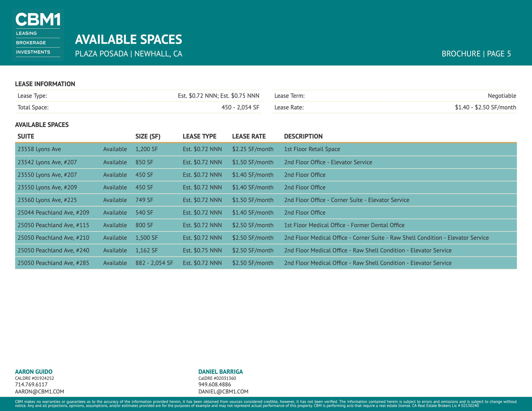532x411 pixels.
Task: Click the 25050 Peachland Ave, #285 row
Action: (53, 263)
